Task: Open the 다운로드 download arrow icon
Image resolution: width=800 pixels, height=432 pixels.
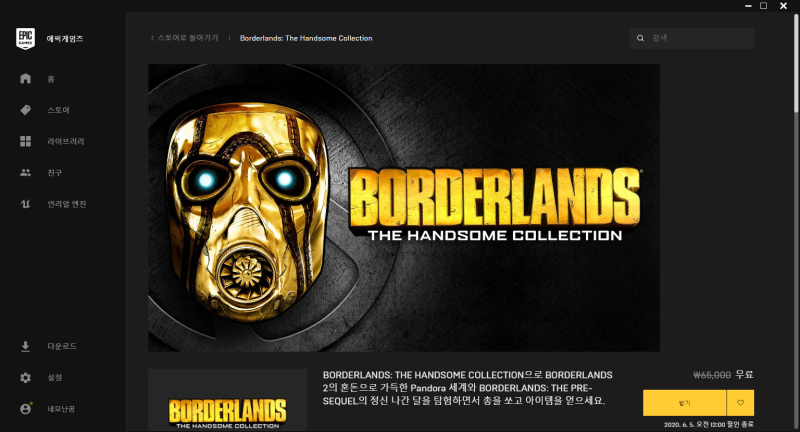Action: coord(26,346)
